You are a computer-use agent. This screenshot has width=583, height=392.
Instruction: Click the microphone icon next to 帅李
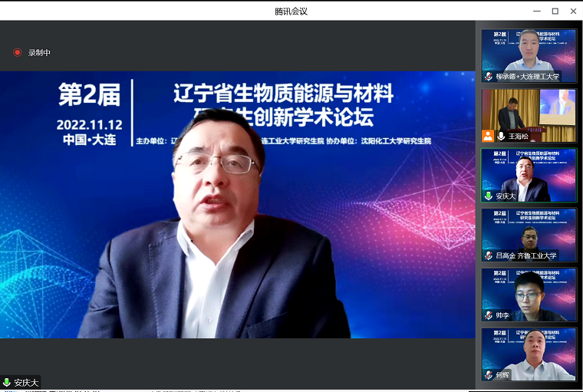pos(489,315)
